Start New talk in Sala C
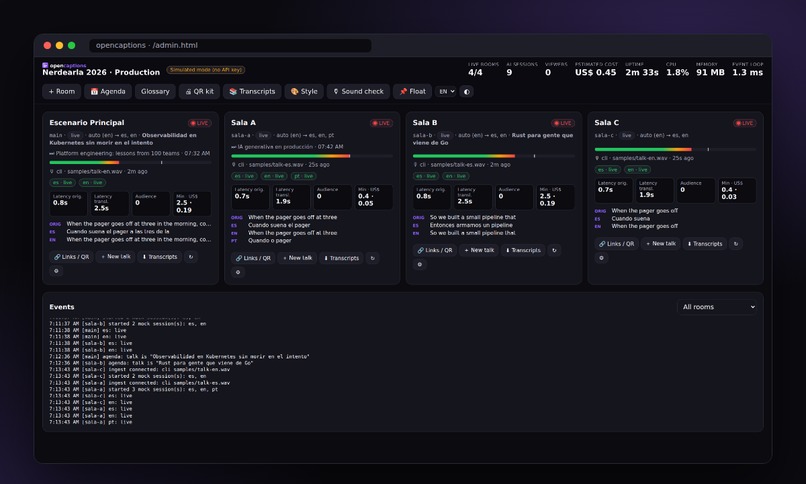The width and height of the screenshot is (806, 484). point(661,244)
